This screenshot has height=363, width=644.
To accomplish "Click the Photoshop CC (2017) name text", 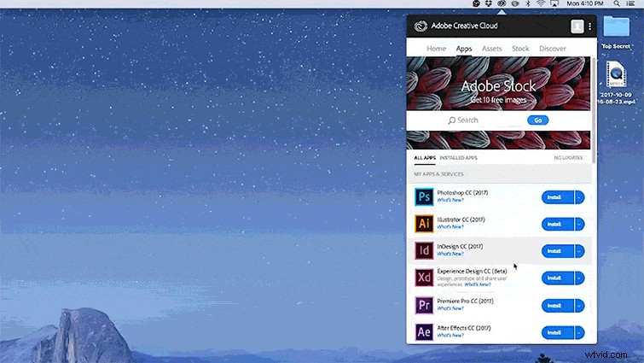I will tap(462, 193).
